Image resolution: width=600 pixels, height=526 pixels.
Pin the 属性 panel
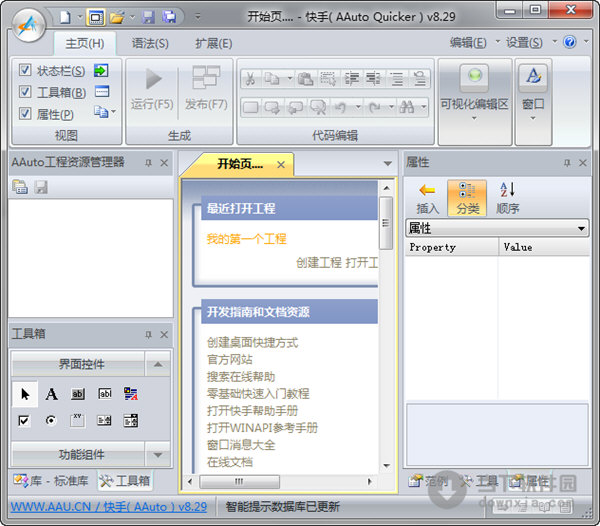tap(567, 163)
